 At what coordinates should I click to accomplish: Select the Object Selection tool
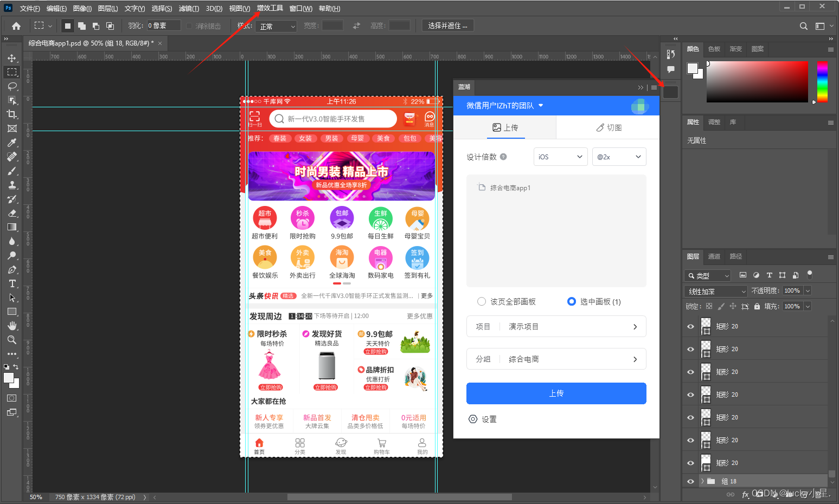click(x=12, y=100)
